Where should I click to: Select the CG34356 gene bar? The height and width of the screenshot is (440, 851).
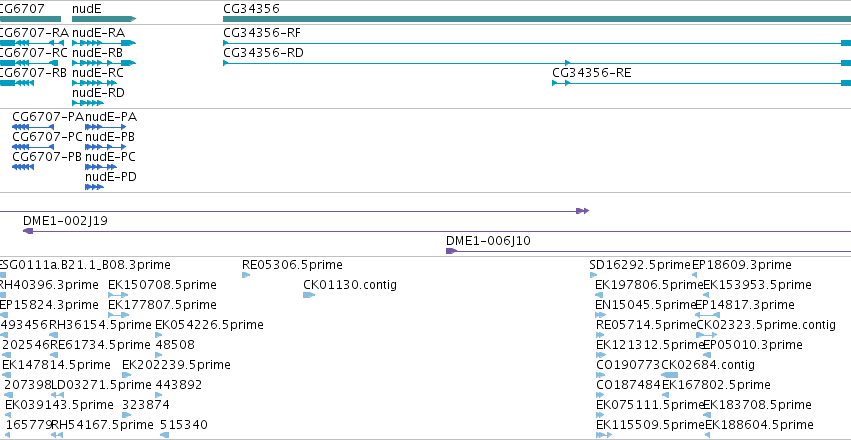point(537,19)
